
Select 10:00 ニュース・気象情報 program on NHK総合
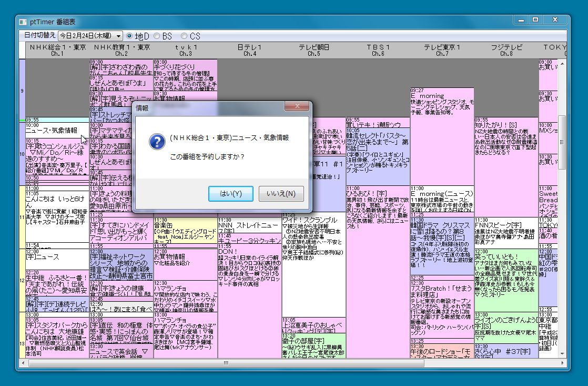click(57, 130)
